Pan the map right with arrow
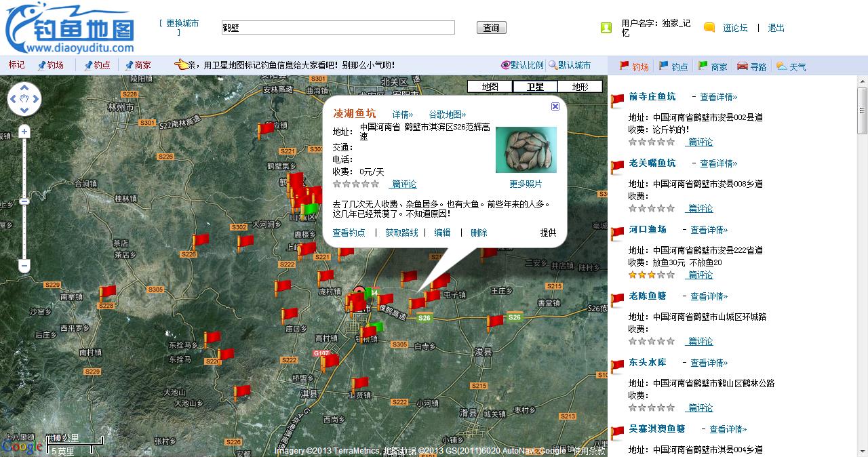This screenshot has height=457, width=868. click(x=36, y=99)
